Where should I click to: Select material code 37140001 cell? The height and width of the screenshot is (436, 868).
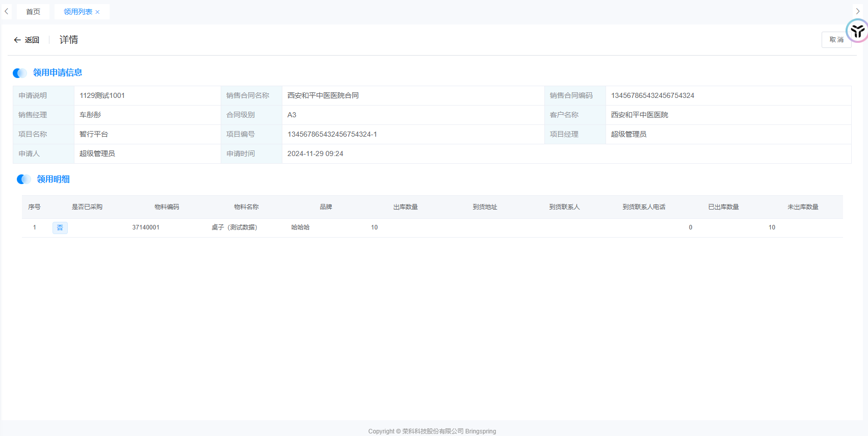tap(146, 227)
